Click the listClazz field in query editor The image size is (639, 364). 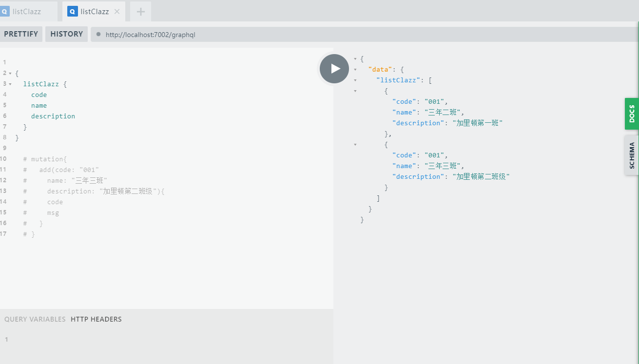pos(41,84)
